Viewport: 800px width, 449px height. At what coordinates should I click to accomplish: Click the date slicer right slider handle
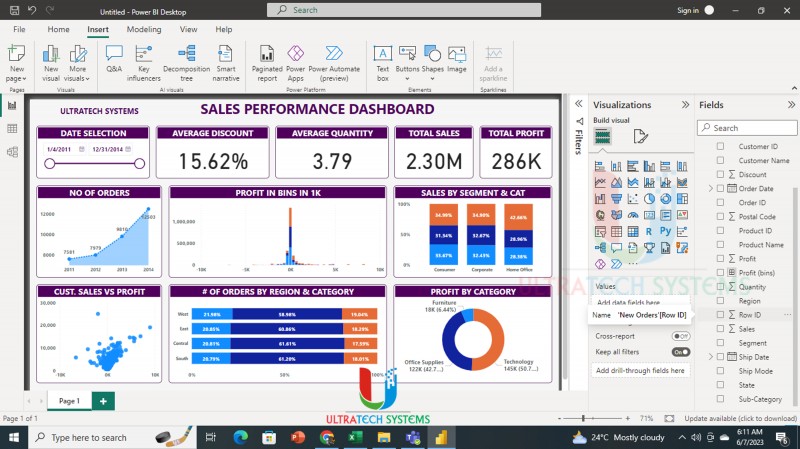(x=139, y=164)
